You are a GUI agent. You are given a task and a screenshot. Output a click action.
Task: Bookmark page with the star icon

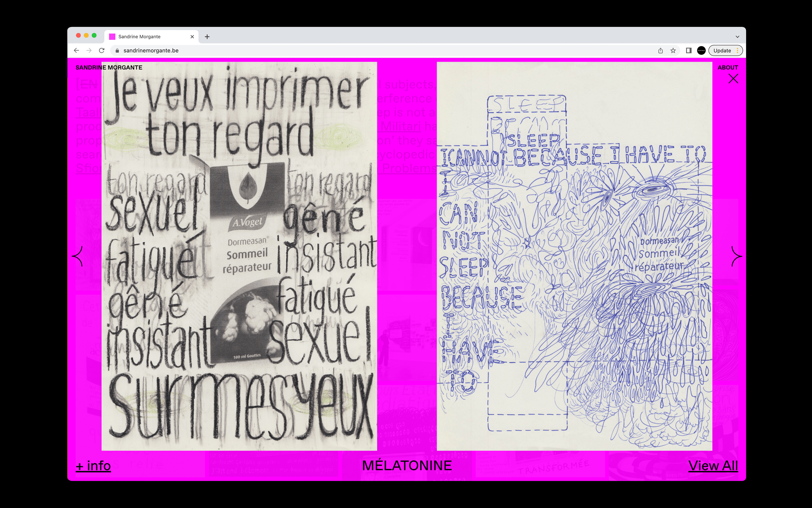click(x=673, y=50)
